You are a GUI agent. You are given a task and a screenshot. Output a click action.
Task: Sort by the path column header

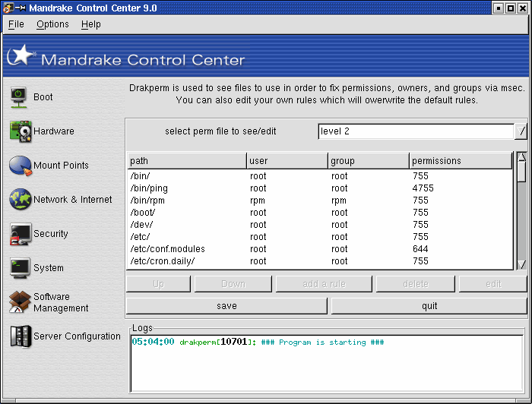(x=187, y=161)
